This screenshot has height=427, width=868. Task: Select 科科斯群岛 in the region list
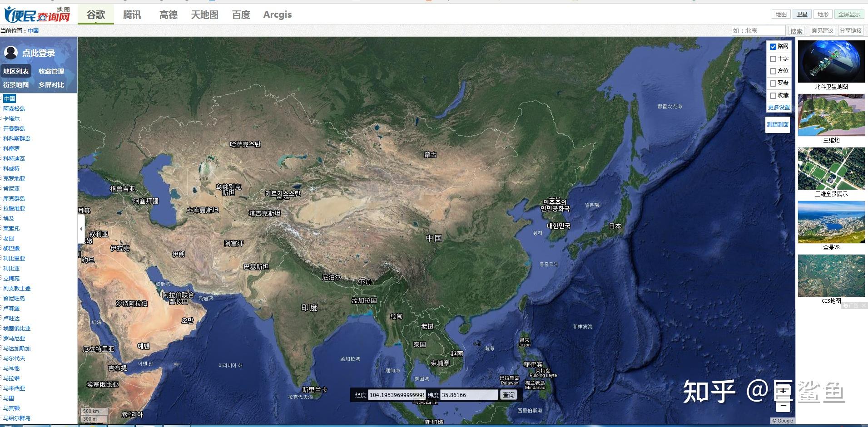(17, 138)
